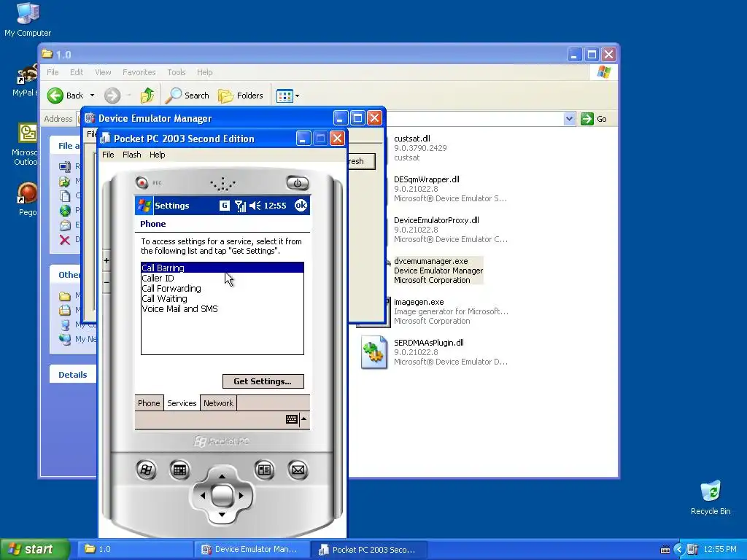Click Search in Explorer toolbar
This screenshot has width=747, height=560.
coord(187,96)
